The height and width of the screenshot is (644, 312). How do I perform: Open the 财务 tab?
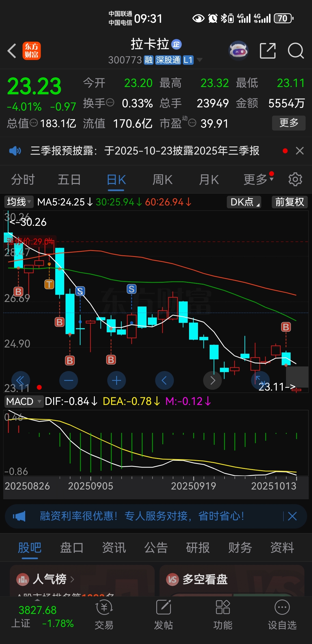coord(240,548)
